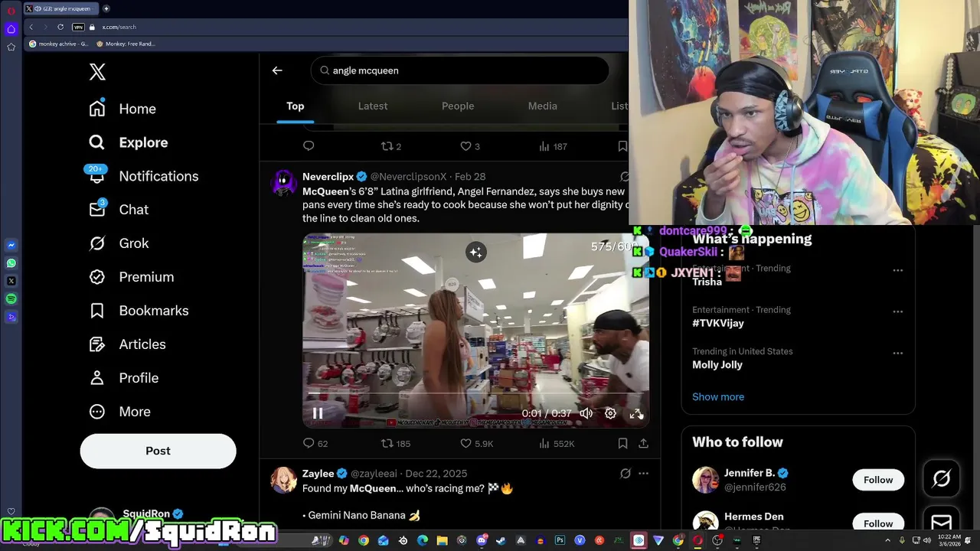Click the Post button

click(x=158, y=451)
